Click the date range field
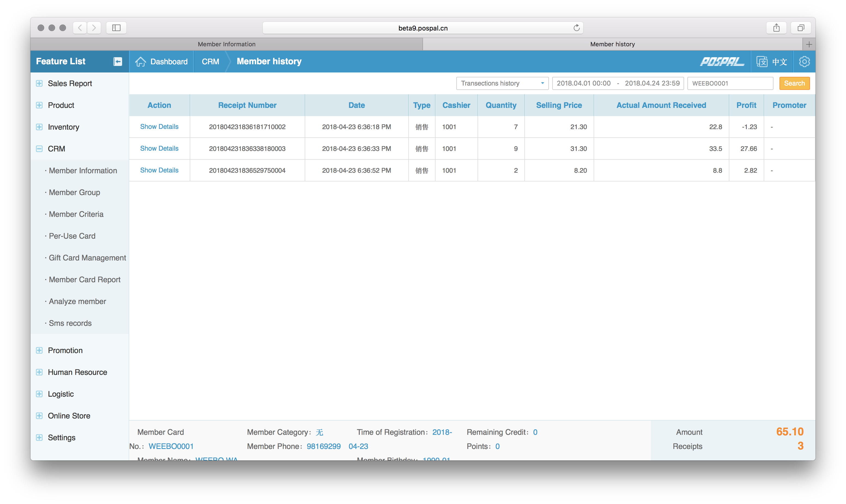846x504 pixels. 618,83
